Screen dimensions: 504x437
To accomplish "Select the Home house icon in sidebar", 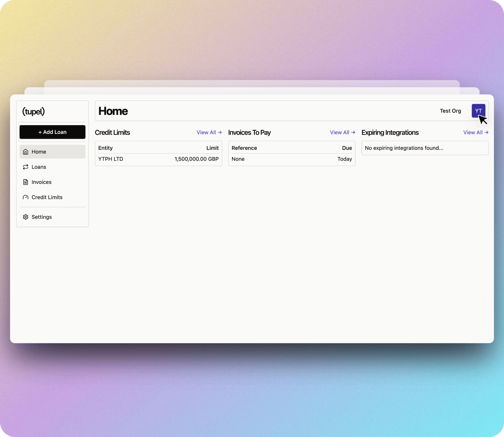I will coord(26,152).
